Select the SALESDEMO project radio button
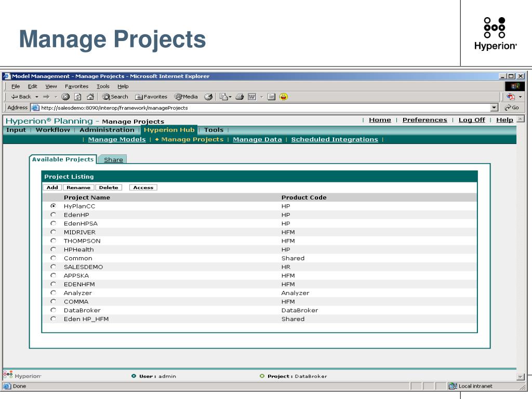 pos(54,267)
